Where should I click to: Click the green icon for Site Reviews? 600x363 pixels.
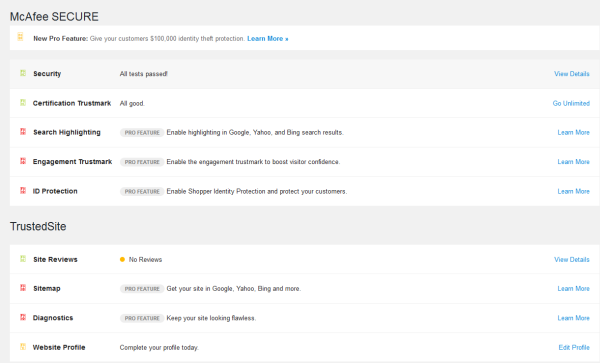pos(23,259)
